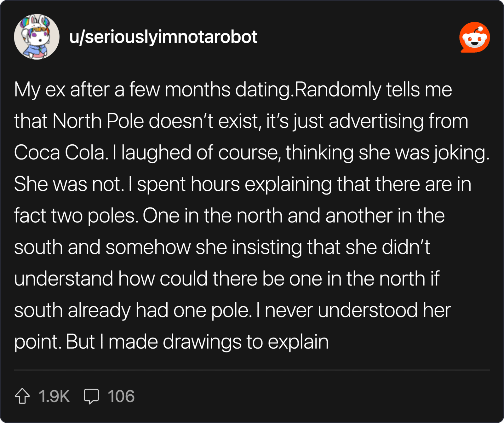
Task: Click the final words "drawings to explain"
Action: coord(246,342)
